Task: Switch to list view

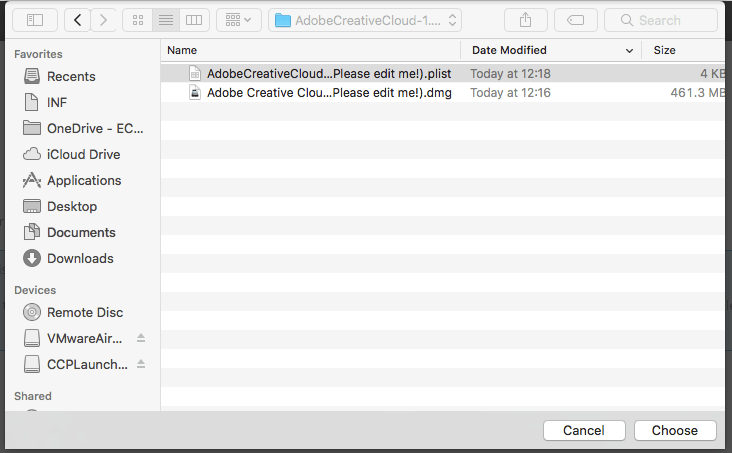Action: (166, 20)
